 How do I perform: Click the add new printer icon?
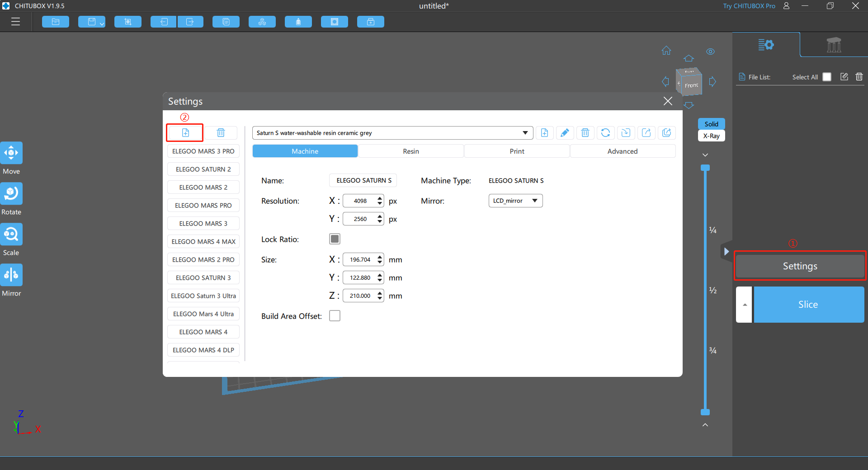tap(185, 133)
